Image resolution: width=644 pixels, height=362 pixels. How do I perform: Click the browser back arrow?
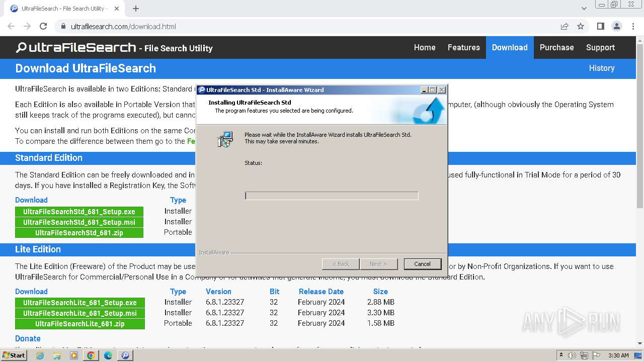(x=11, y=26)
